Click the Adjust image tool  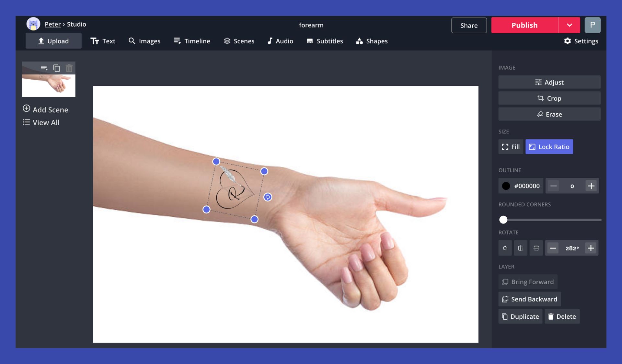pos(549,82)
